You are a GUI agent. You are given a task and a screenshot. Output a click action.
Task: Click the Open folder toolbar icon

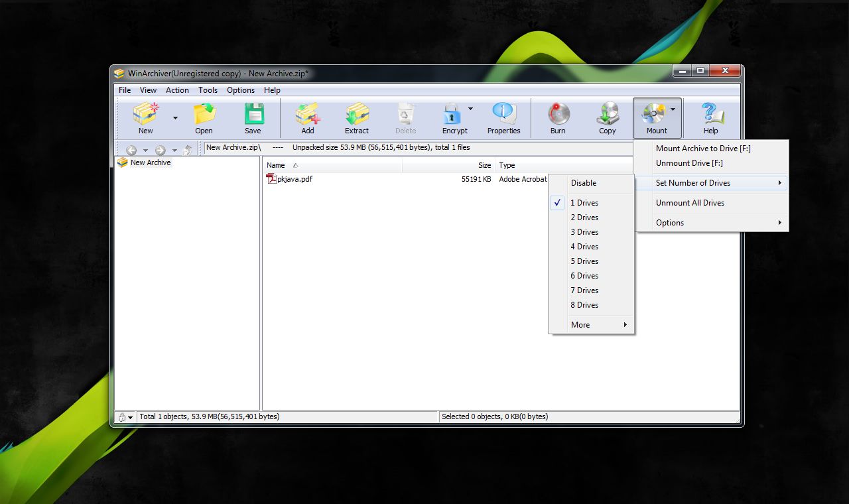[x=204, y=114]
